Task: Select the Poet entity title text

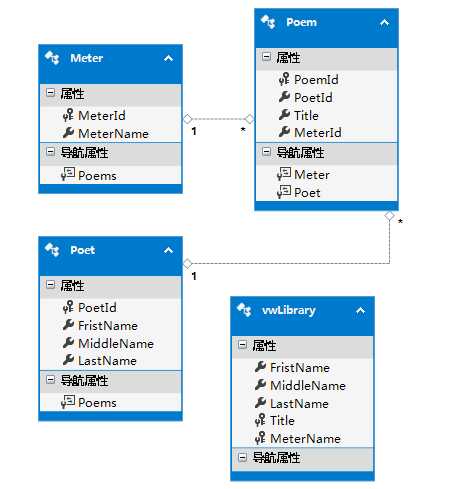Action: click(83, 250)
